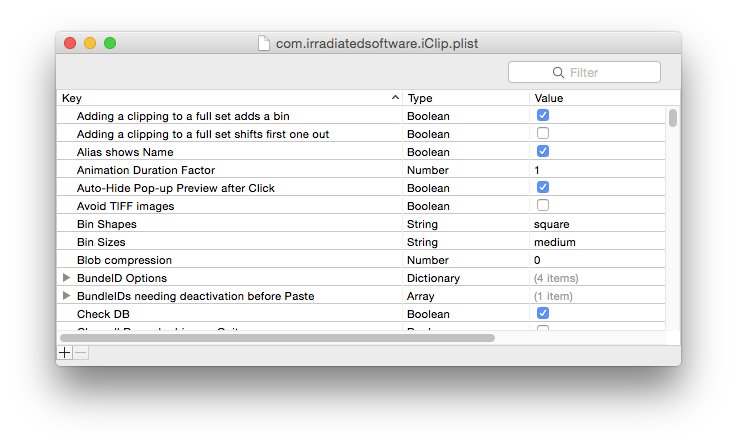Click the Type column header
The width and height of the screenshot is (737, 446).
click(x=466, y=98)
